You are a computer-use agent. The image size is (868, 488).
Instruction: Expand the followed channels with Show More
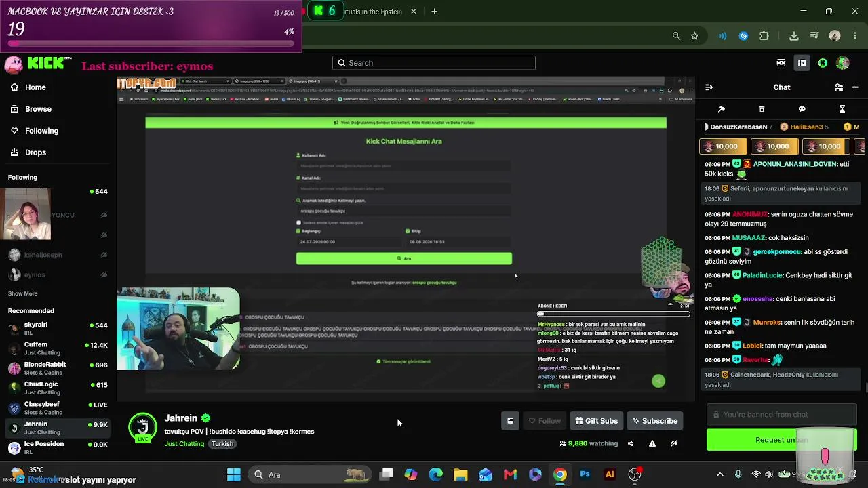[x=22, y=293]
